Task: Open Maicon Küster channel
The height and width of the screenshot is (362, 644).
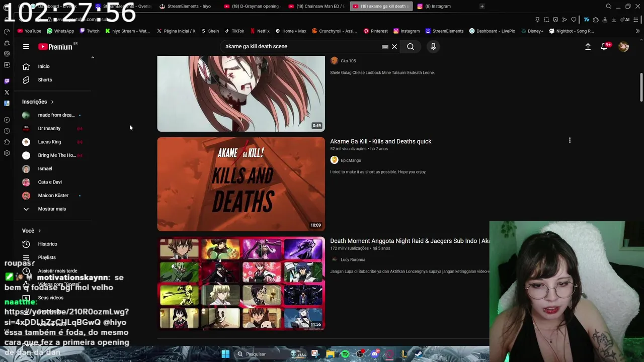Action: (x=52, y=196)
